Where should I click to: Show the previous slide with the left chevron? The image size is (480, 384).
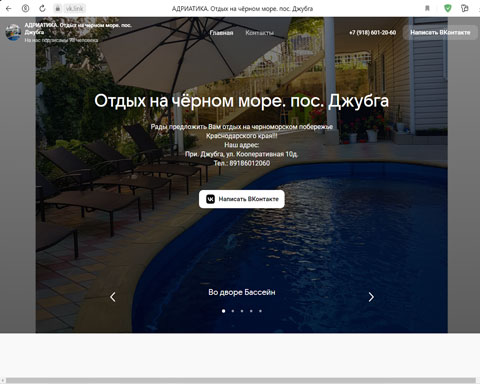point(113,297)
